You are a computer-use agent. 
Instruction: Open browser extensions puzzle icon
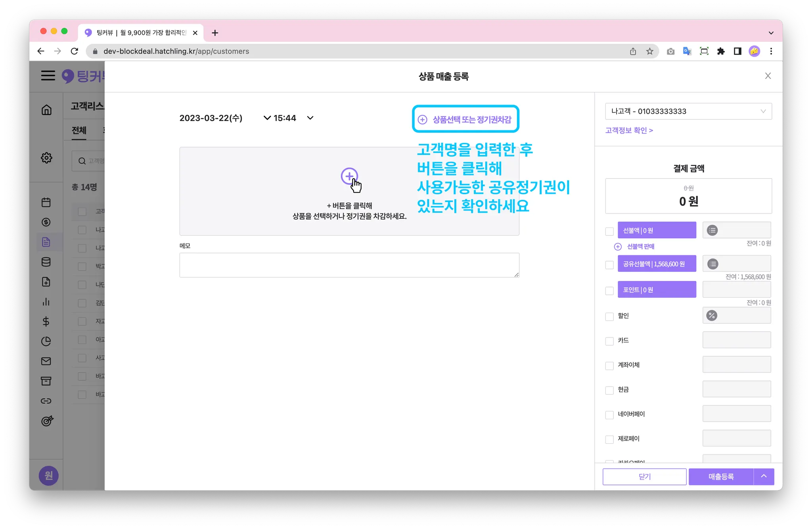[721, 51]
